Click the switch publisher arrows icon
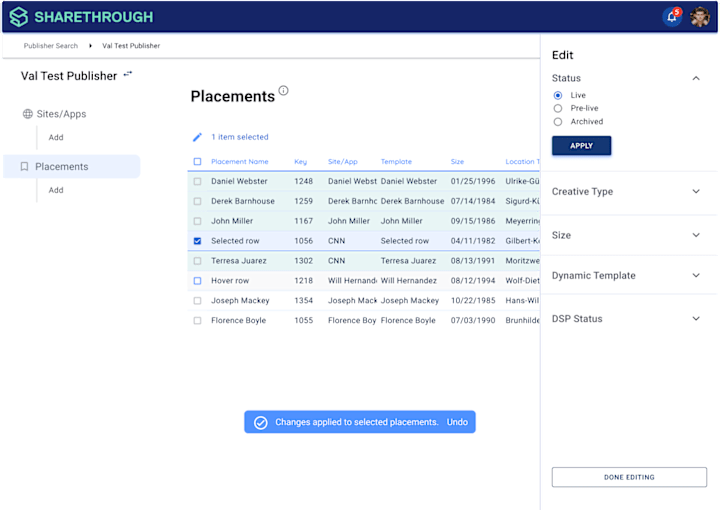This screenshot has height=510, width=720. 128,74
